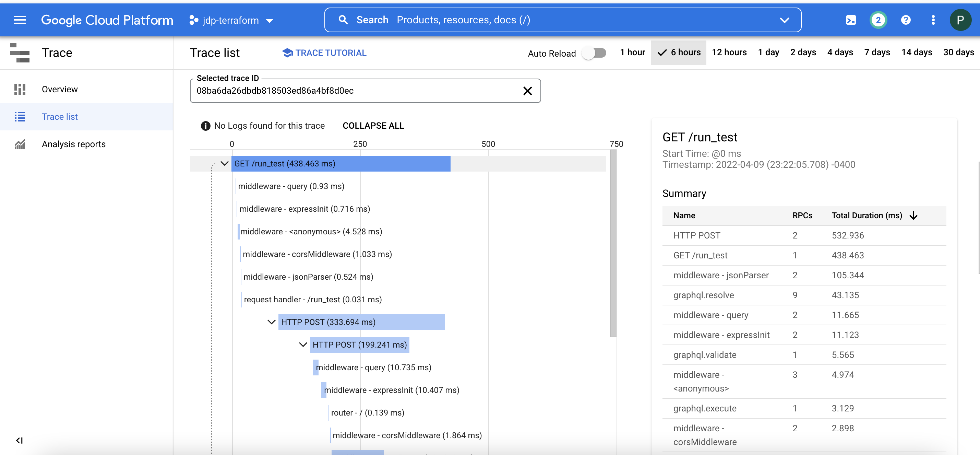Activate Cloud Shell terminal icon

[x=851, y=20]
